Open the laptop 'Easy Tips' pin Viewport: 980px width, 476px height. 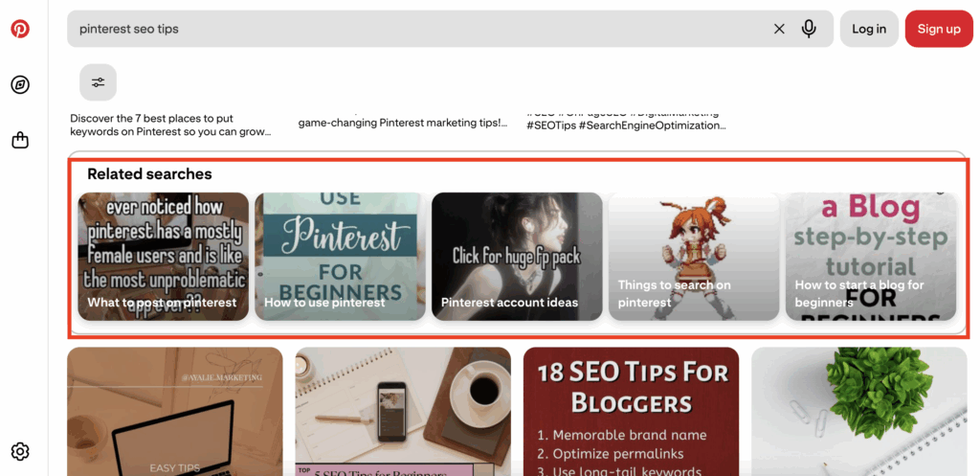click(x=175, y=412)
